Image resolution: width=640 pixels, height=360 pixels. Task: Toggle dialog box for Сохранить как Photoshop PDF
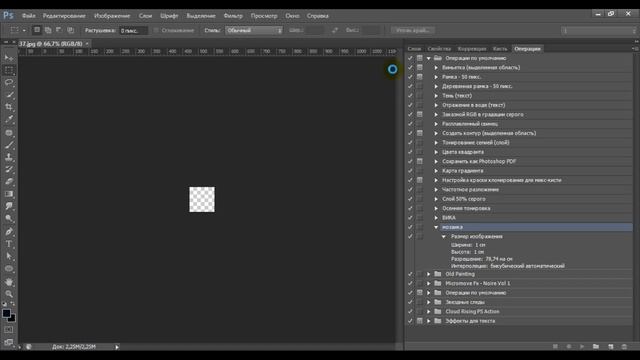[420, 162]
